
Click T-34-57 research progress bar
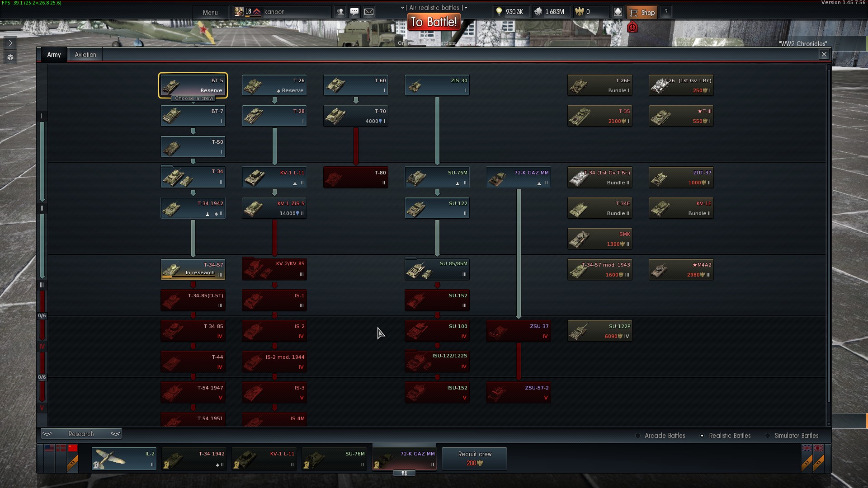(x=189, y=276)
